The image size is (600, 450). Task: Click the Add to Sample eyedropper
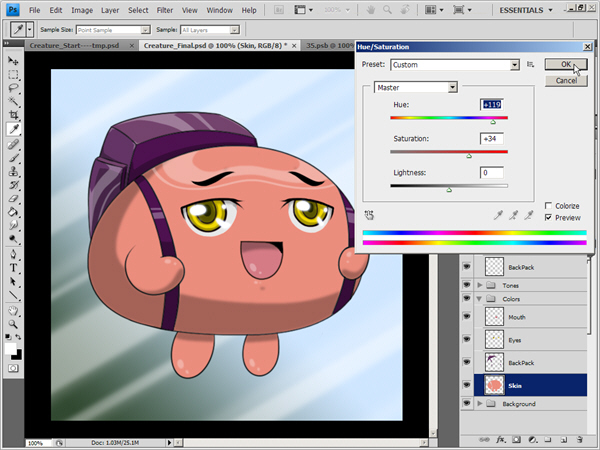(x=513, y=215)
